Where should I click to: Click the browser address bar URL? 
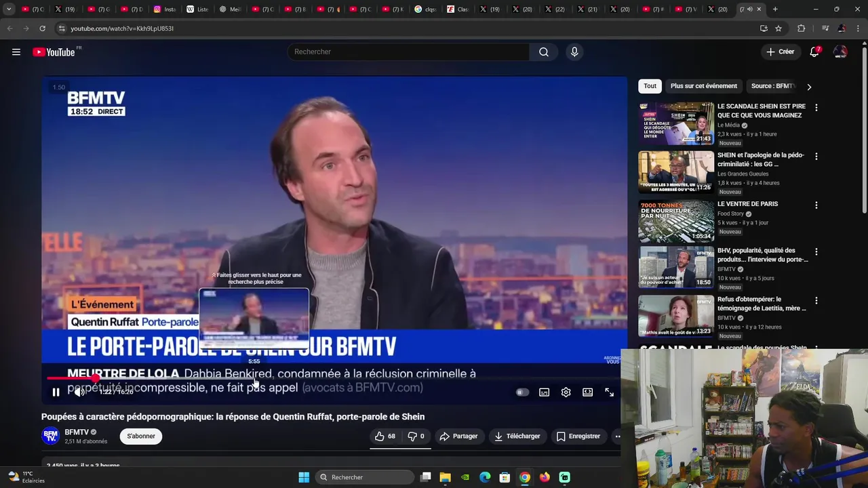coord(122,28)
